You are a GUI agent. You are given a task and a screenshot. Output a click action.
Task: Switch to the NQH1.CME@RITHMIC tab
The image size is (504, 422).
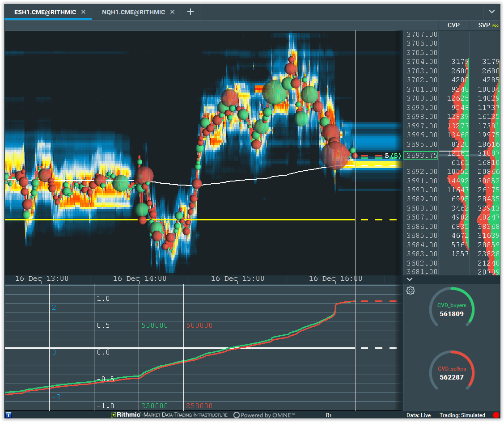pos(133,12)
